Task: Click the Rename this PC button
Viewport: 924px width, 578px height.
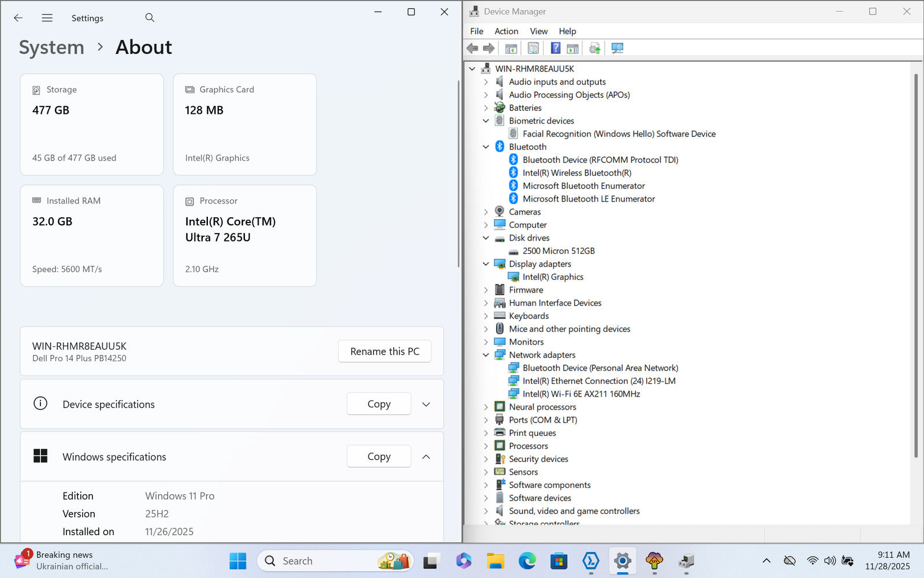Action: pos(385,351)
